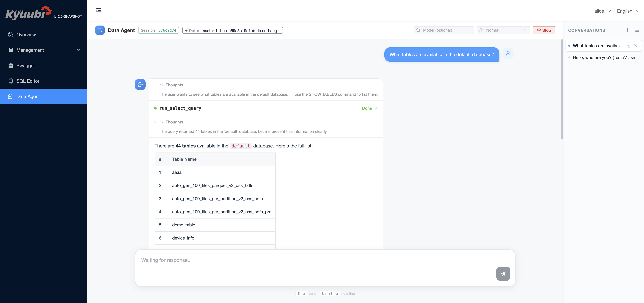Toggle the conversations list menu icon
The image size is (644, 303).
pyautogui.click(x=637, y=30)
